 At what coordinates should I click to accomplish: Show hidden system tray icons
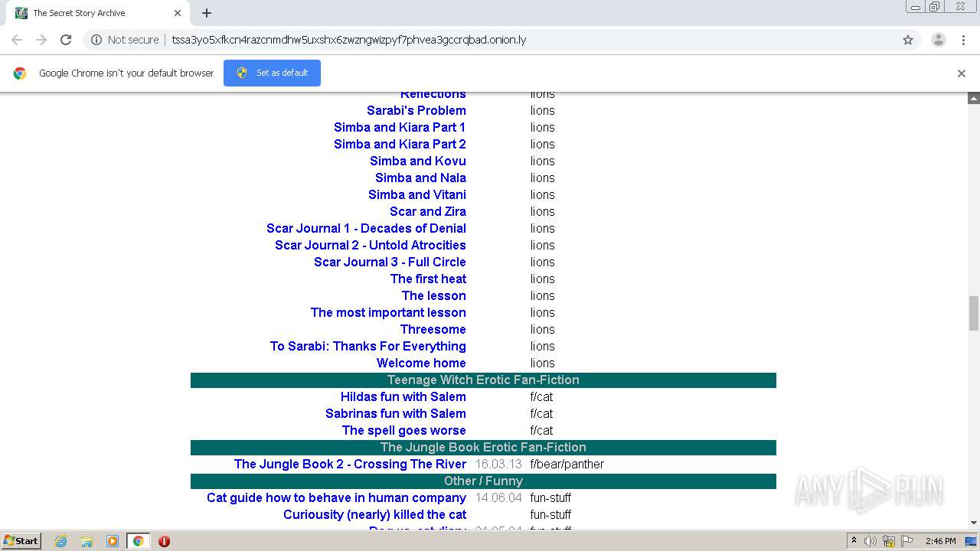pos(854,540)
